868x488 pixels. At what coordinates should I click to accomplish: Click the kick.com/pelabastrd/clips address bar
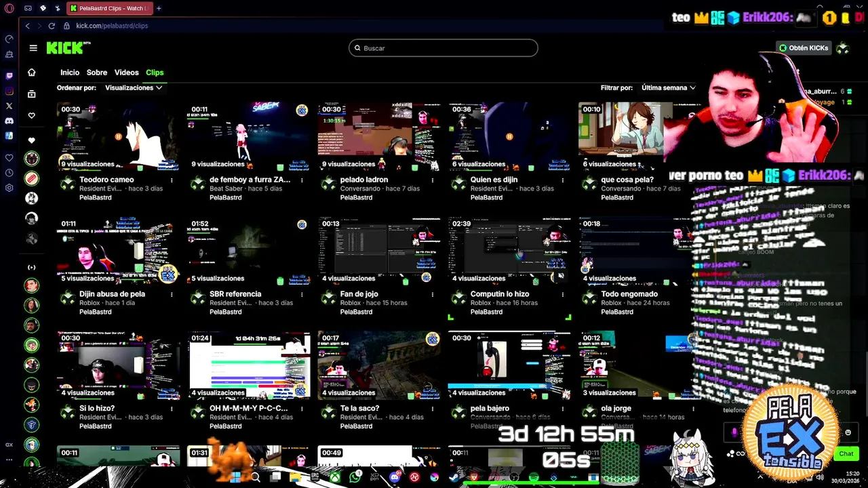112,26
